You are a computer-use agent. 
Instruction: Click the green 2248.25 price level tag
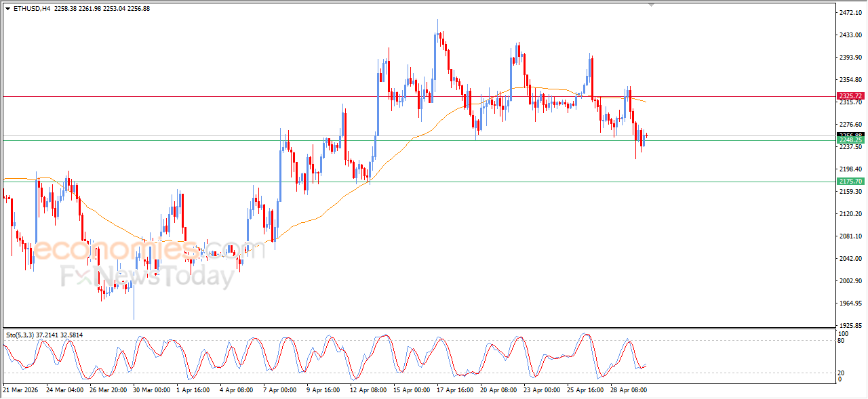(850, 140)
